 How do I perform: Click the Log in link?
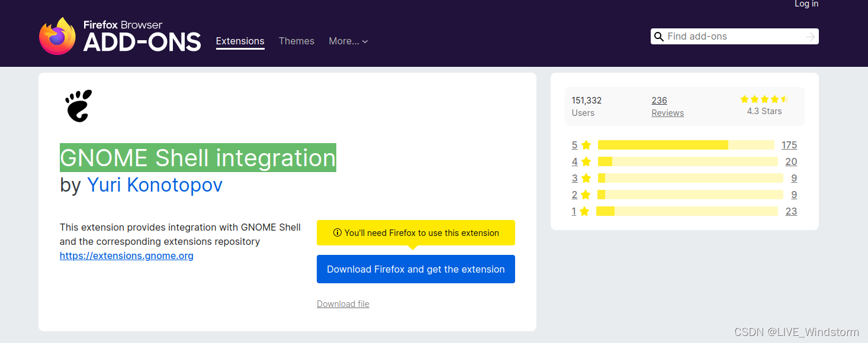point(806,4)
